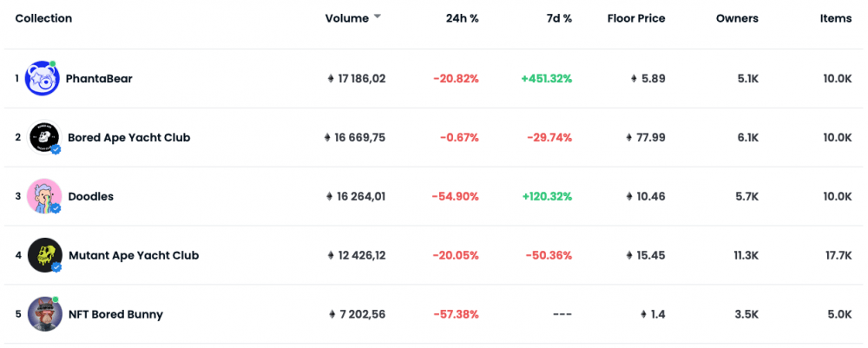Screen dimensions: 868x348
Task: Select the Doodles collection avatar
Action: pyautogui.click(x=43, y=197)
